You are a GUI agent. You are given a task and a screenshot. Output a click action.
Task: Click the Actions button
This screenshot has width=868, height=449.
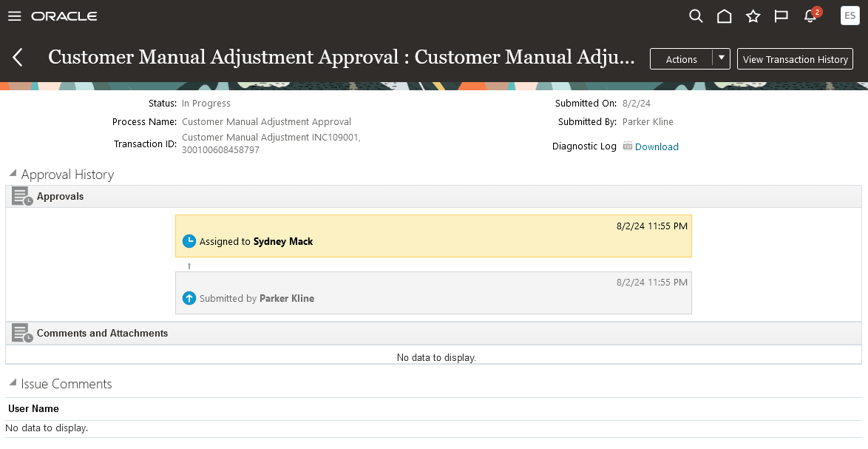coord(682,58)
